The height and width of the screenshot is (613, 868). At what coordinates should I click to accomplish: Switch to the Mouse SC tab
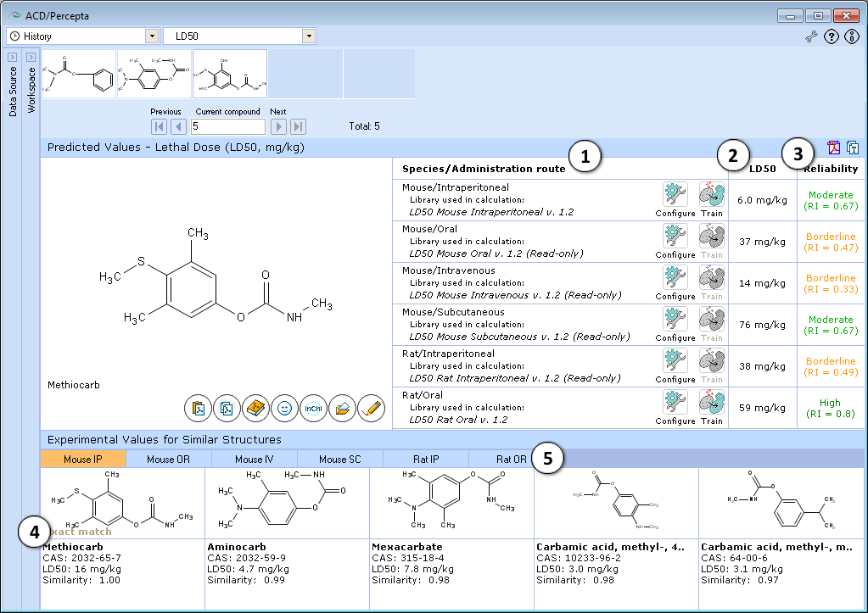coord(340,460)
